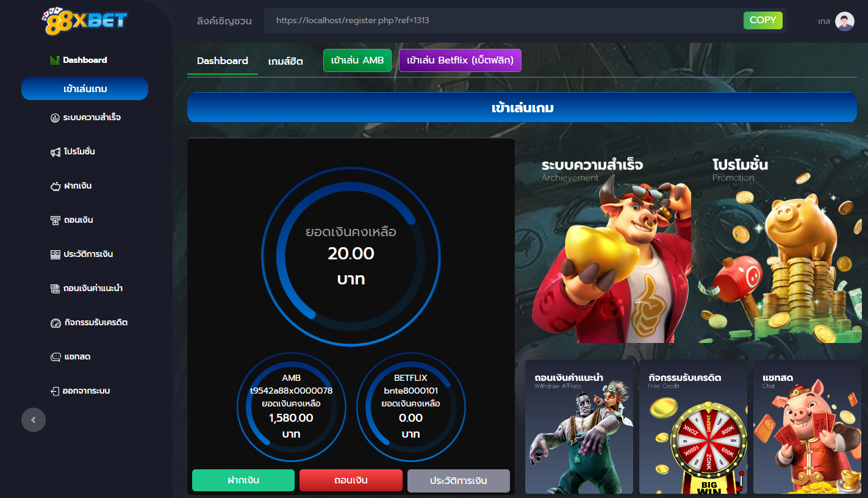
Task: Switch to the เกมส์ฮิต tab
Action: 285,61
